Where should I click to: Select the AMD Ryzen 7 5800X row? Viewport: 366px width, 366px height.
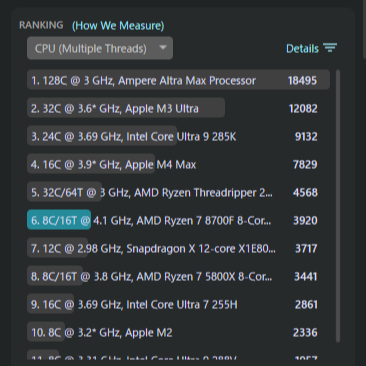(178, 276)
